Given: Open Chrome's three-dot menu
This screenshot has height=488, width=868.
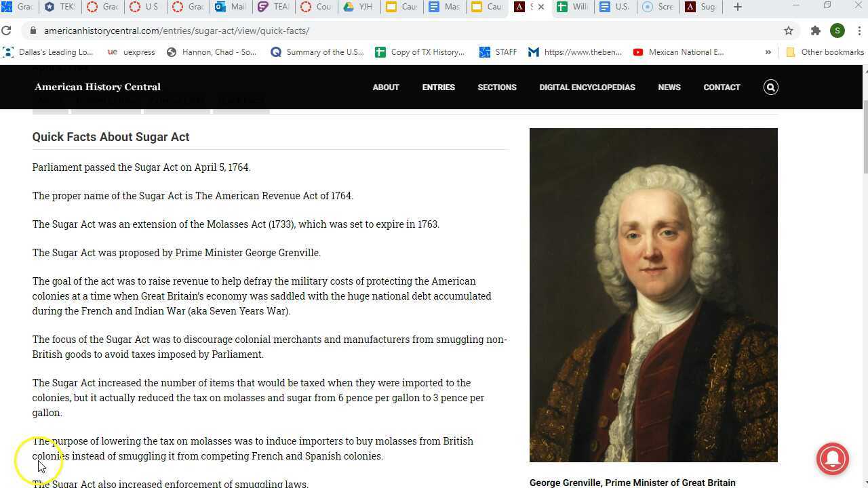Looking at the screenshot, I should 859,30.
